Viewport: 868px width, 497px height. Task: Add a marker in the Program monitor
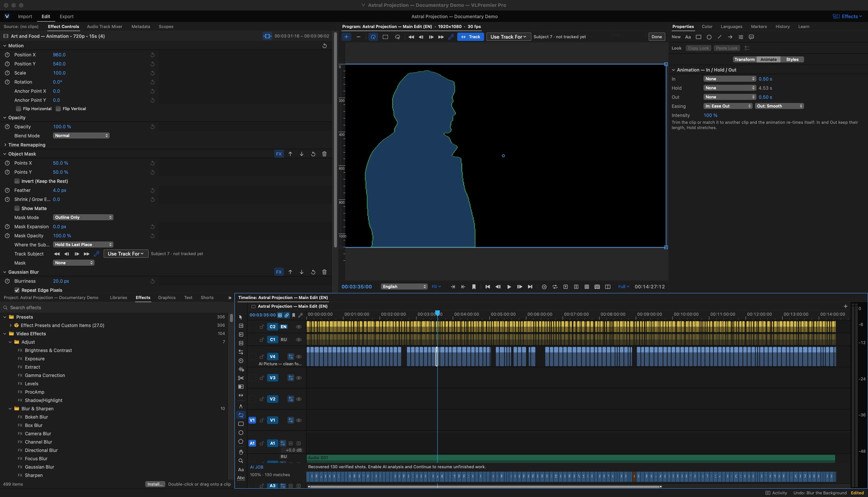click(x=474, y=287)
